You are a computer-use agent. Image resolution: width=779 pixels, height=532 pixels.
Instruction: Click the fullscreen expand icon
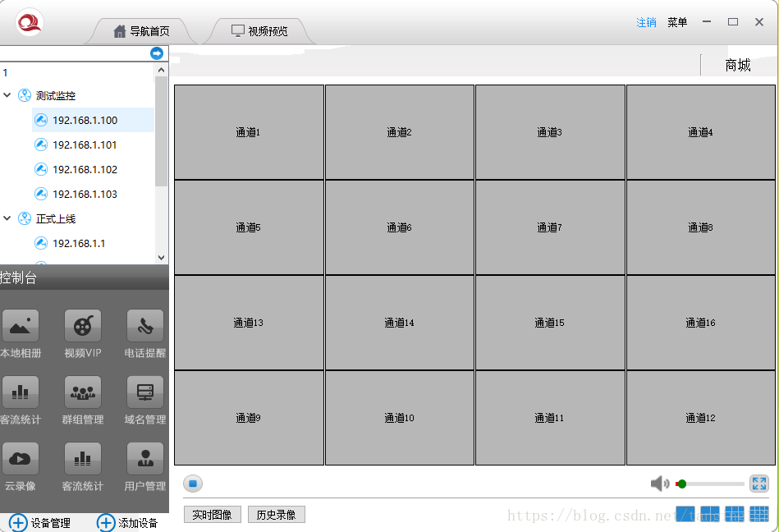click(x=759, y=484)
